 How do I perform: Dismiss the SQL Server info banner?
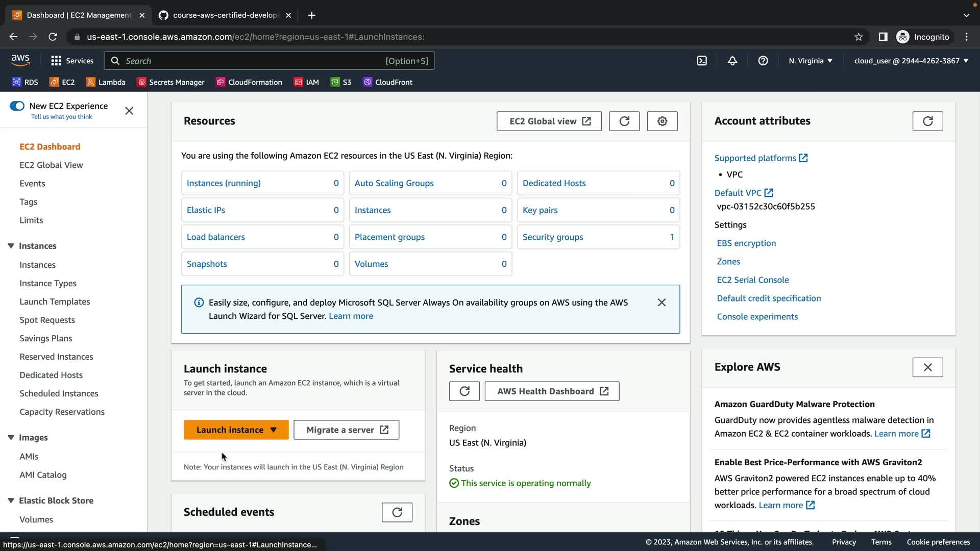661,303
